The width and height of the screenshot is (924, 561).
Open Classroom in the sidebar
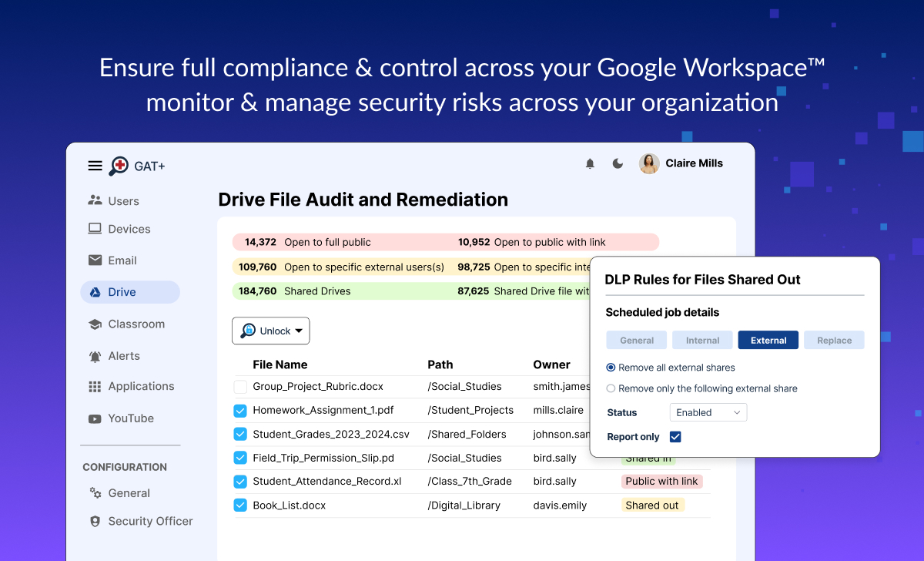(136, 324)
